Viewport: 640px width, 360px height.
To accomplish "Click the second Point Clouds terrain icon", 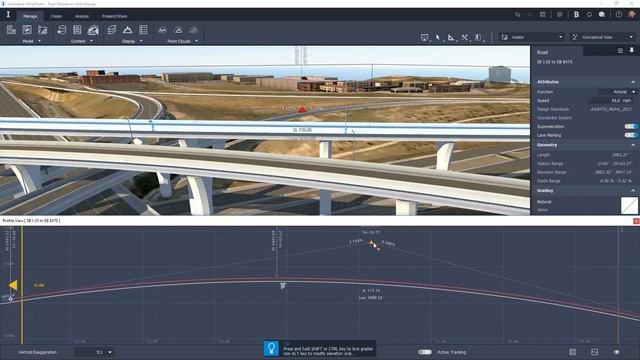I will (x=178, y=30).
